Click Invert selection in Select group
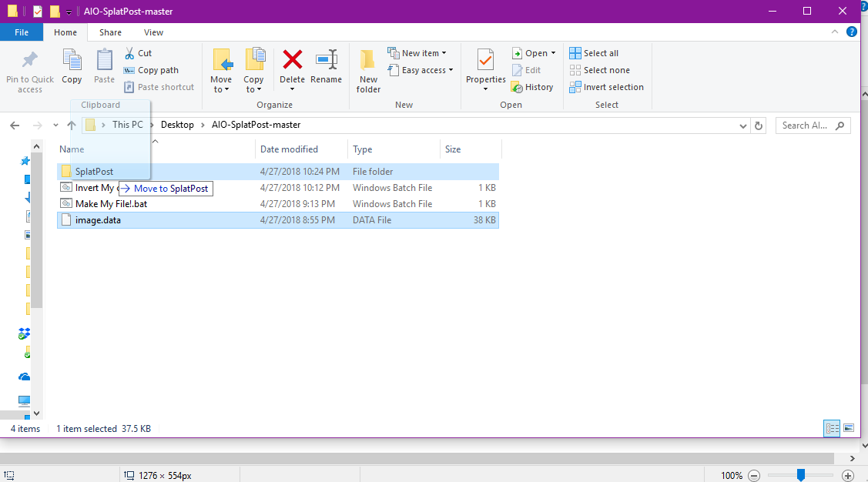Viewport: 868px width, 482px height. point(606,87)
